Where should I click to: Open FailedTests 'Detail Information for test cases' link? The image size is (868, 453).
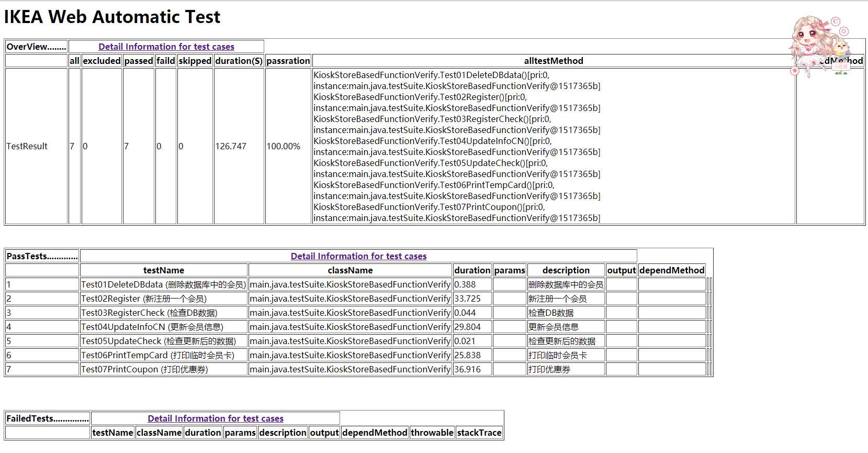[x=216, y=418]
